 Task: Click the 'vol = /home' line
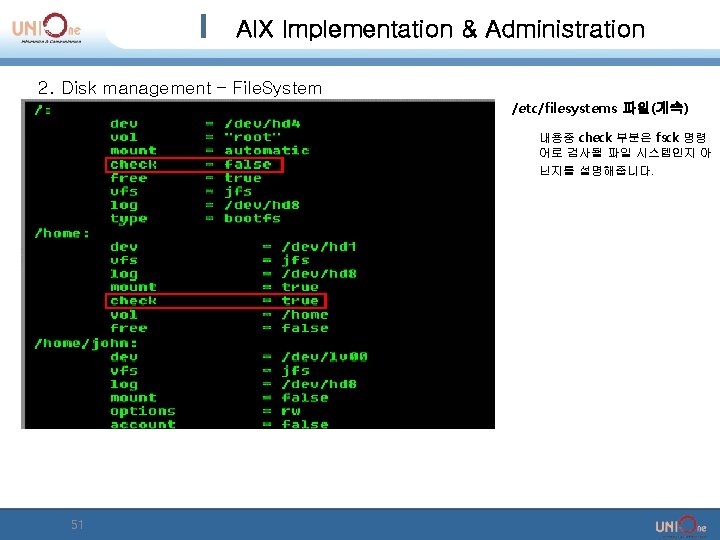pos(219,315)
